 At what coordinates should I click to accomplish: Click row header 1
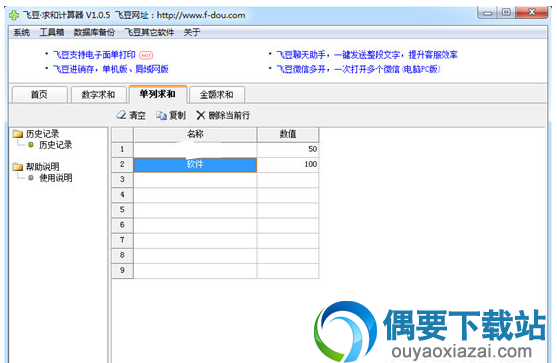pos(122,149)
